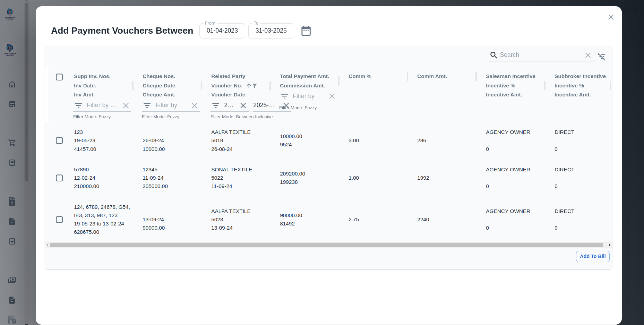This screenshot has width=644, height=325.
Task: Open filter mode menu for Supp Inv. Nos.
Action: tap(78, 105)
